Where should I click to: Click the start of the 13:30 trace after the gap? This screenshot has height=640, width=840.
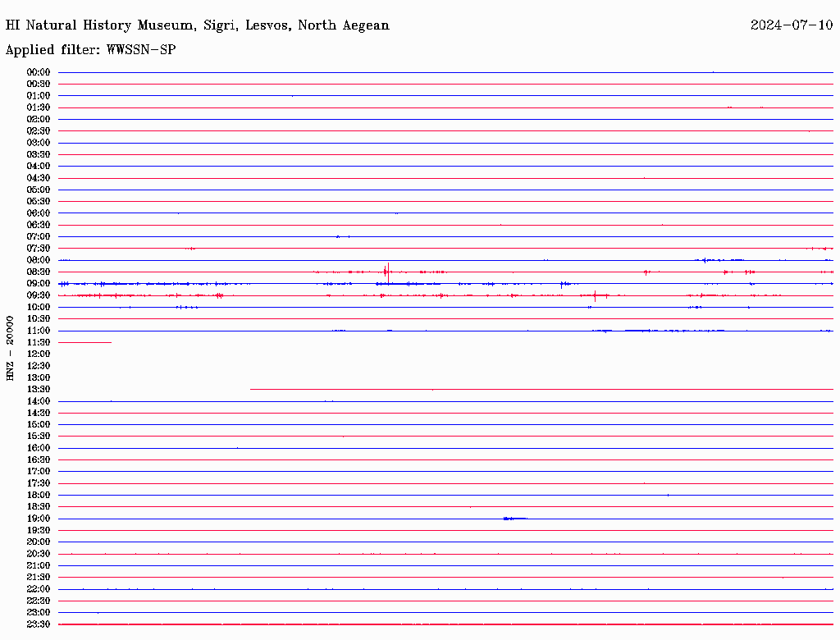tap(252, 389)
